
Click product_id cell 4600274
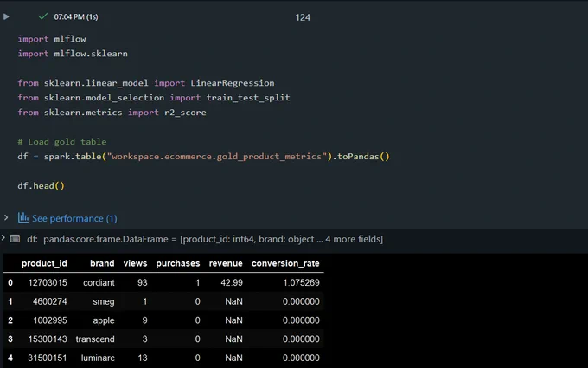(50, 301)
